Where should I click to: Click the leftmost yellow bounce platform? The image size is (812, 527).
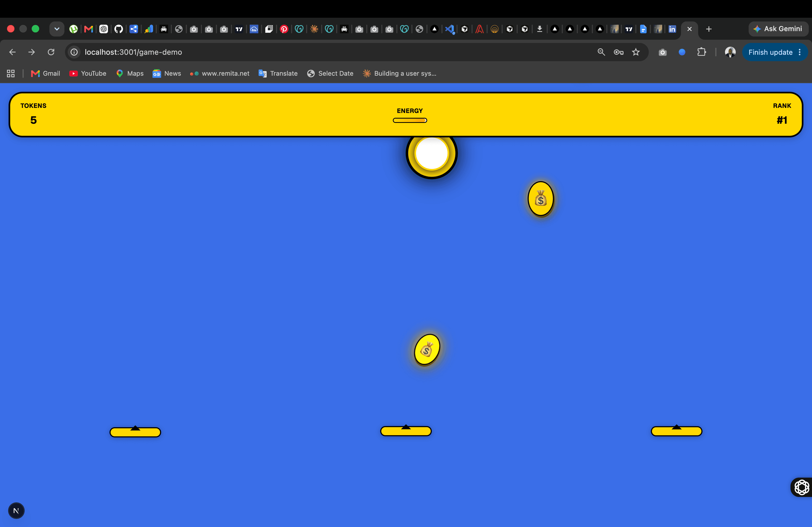(135, 432)
